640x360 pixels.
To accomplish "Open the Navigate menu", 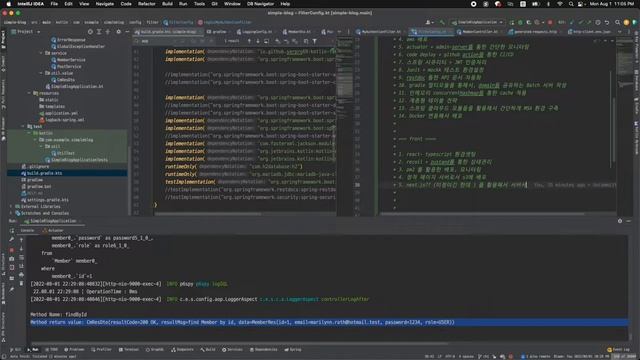I will click(104, 4).
